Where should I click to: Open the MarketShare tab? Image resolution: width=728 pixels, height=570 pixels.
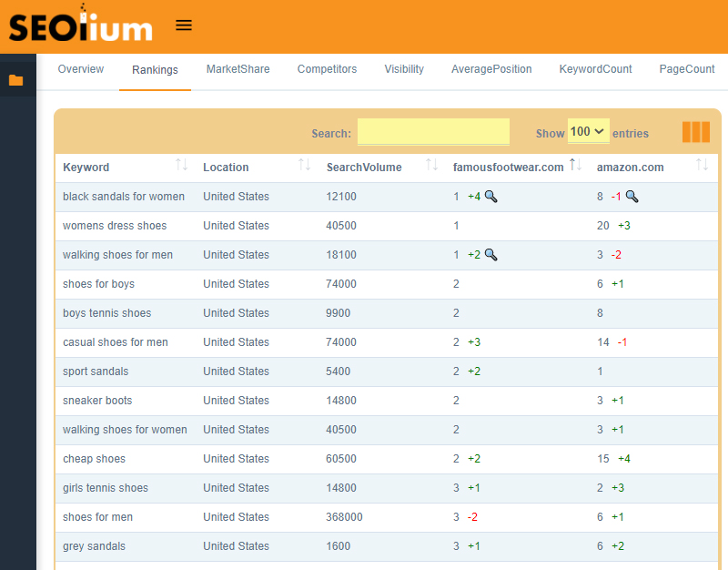[x=238, y=69]
